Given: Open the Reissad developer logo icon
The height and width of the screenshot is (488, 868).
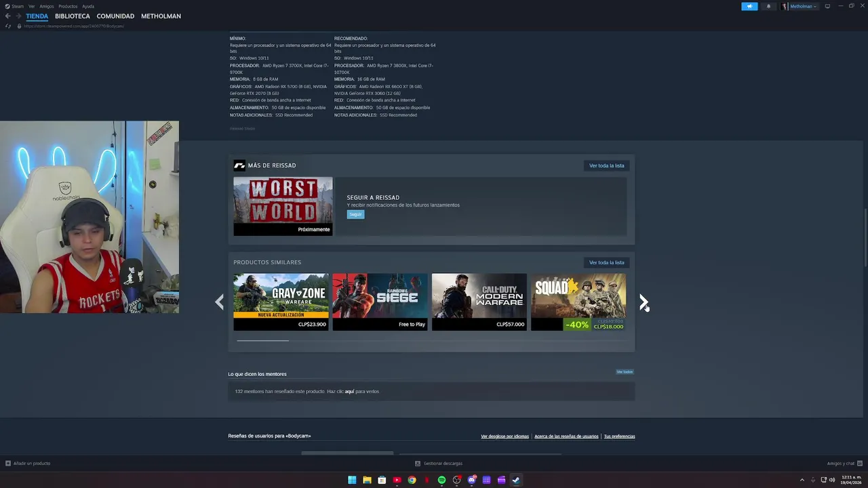Looking at the screenshot, I should pyautogui.click(x=239, y=165).
